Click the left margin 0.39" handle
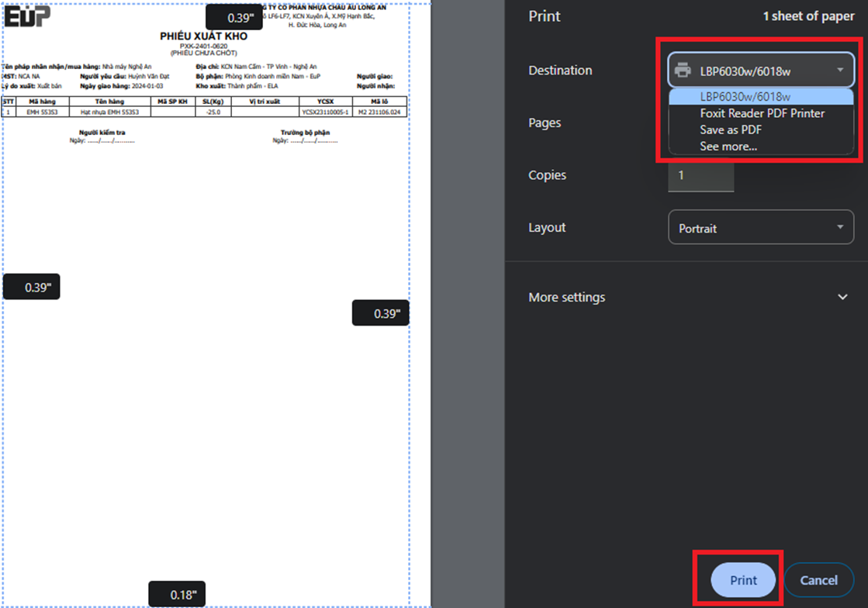Viewport: 868px width, 608px height. click(32, 287)
